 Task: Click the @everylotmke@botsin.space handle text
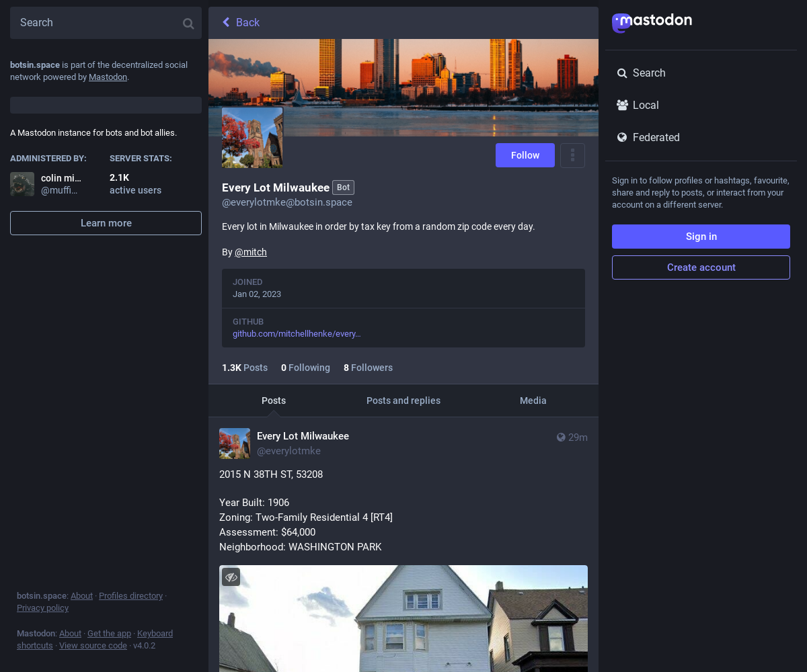pyautogui.click(x=287, y=202)
